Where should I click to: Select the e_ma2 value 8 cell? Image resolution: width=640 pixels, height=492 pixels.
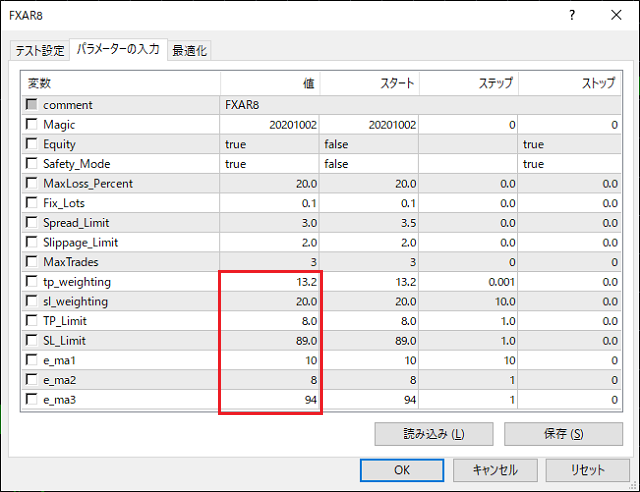[x=269, y=380]
